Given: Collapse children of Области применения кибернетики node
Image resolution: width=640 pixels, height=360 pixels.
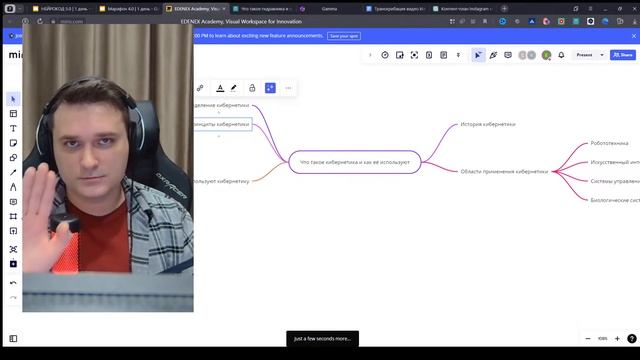Looking at the screenshot, I should point(554,171).
